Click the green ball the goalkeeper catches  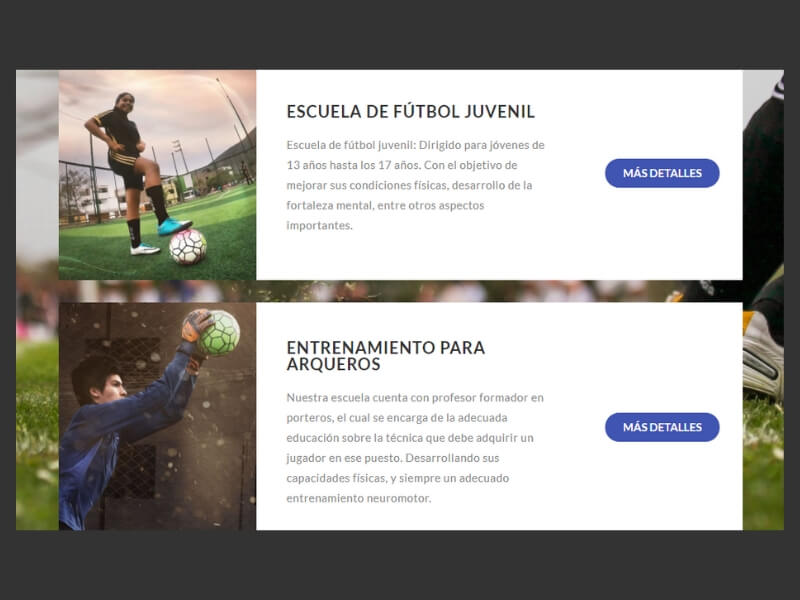pyautogui.click(x=218, y=333)
